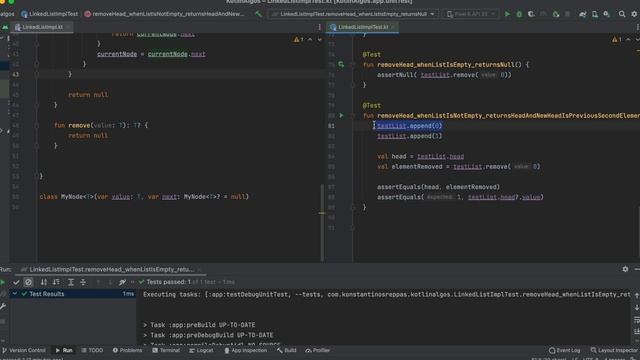Click run gutter icon for removeHead_whenListIsNotEmpty test

(341, 116)
